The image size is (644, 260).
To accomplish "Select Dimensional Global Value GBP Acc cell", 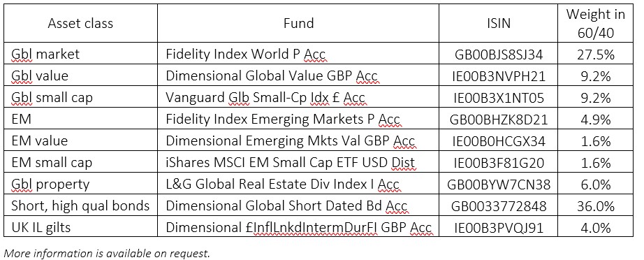I will click(298, 75).
